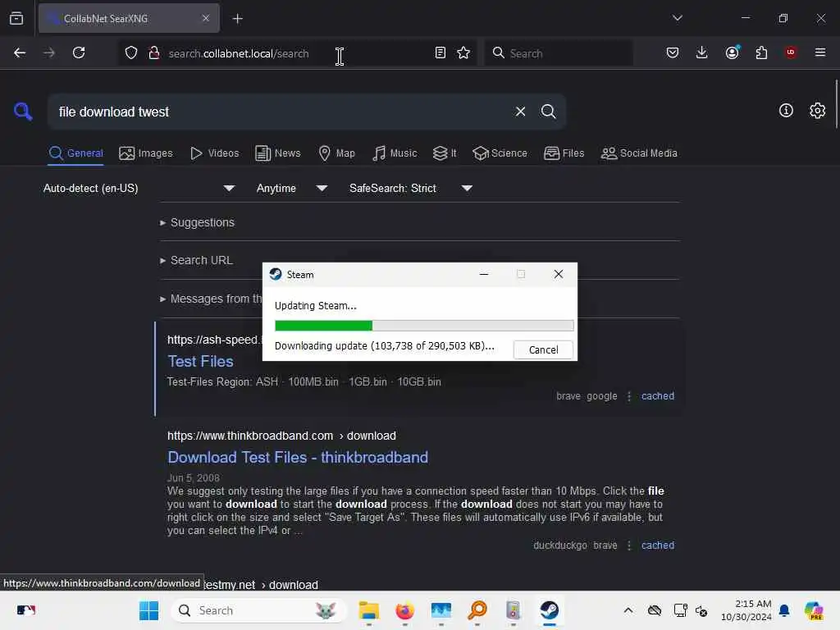
Task: Switch to the News category
Action: [x=277, y=153]
